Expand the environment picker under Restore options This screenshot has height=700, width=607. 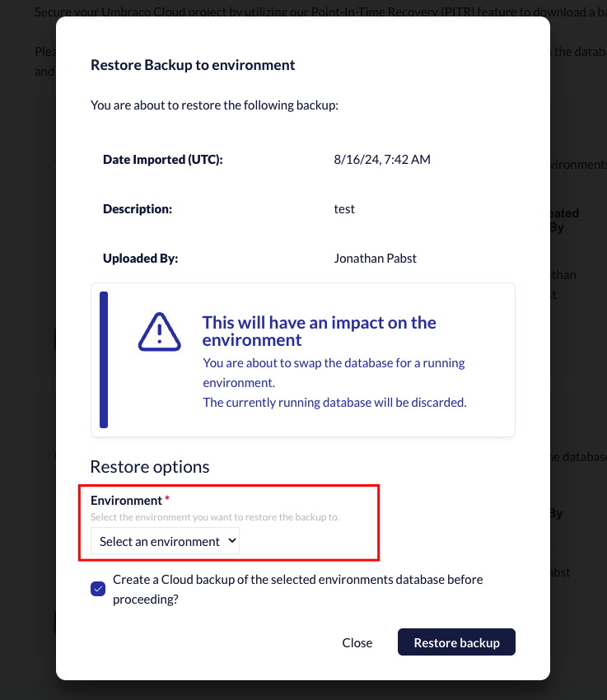(163, 540)
